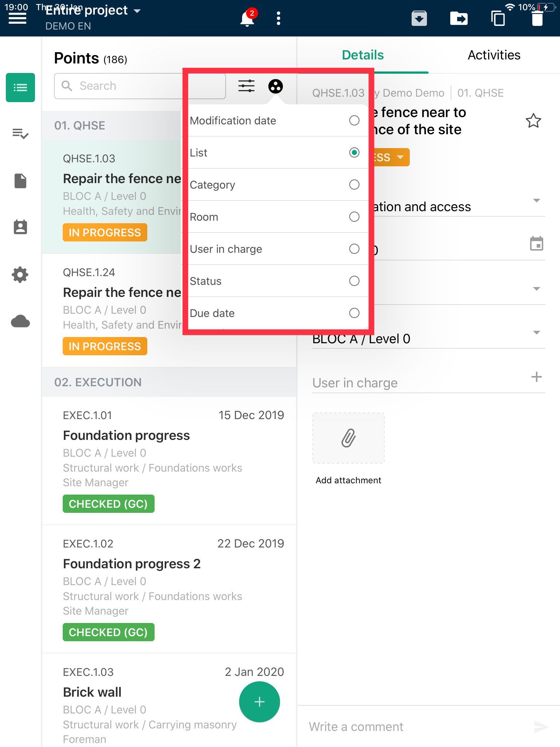Delete the point with trash icon

tap(537, 18)
